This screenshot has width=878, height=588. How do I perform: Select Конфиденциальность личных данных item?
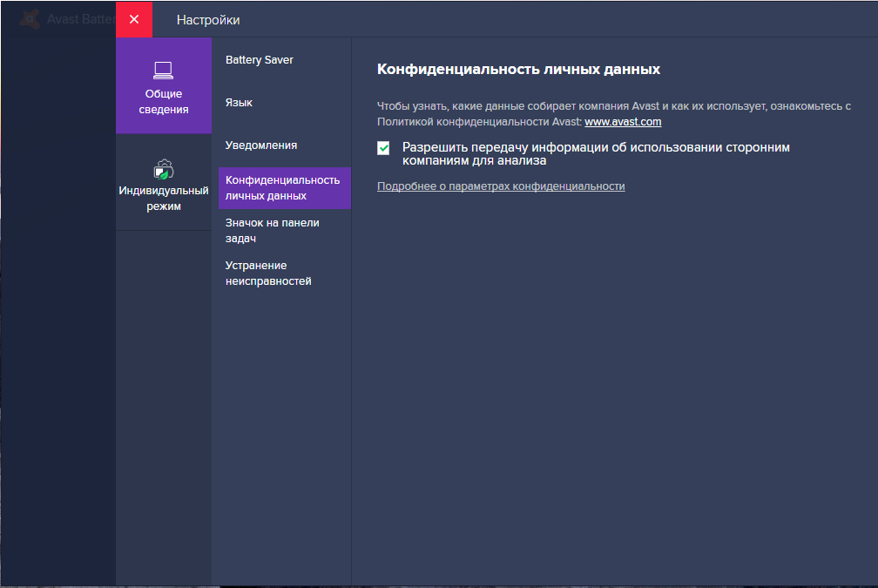pos(285,188)
